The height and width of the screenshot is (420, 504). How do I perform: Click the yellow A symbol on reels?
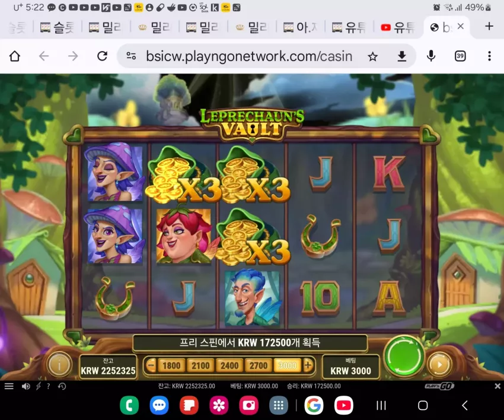pyautogui.click(x=389, y=298)
